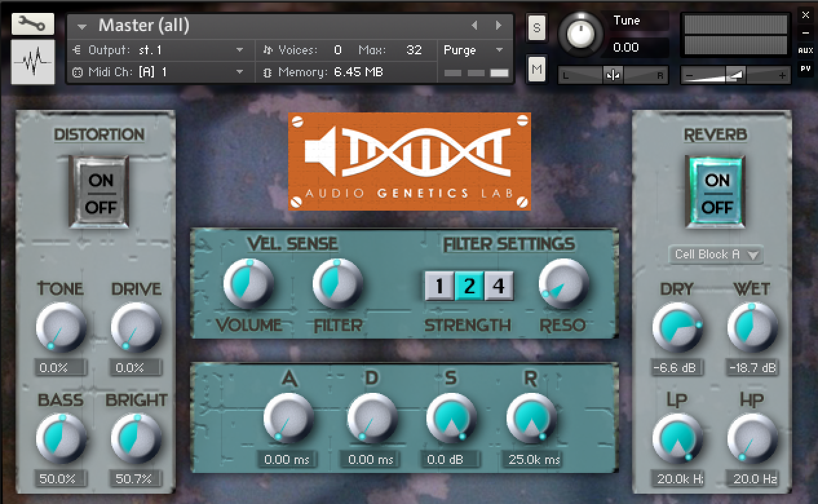This screenshot has height=504, width=818.
Task: Click the velocity sense Filter knob
Action: pos(337,284)
